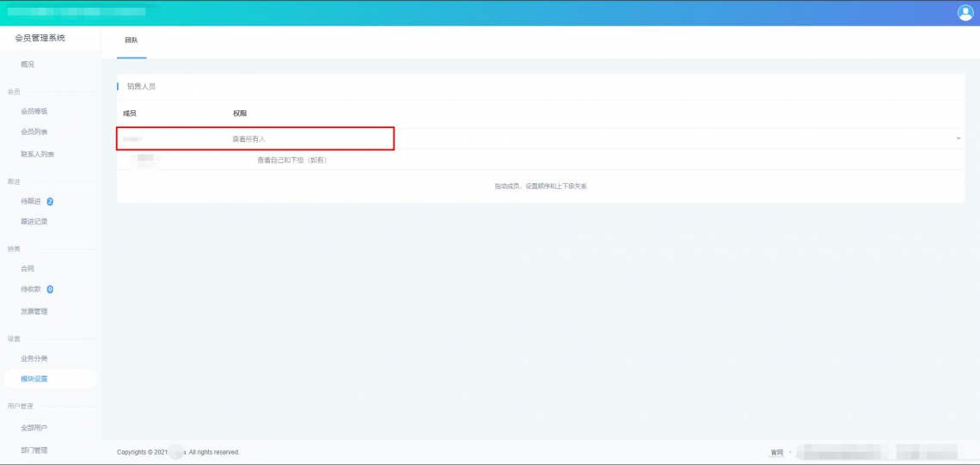Viewport: 980px width, 465px height.
Task: Open the user avatar icon
Action: pyautogui.click(x=965, y=13)
